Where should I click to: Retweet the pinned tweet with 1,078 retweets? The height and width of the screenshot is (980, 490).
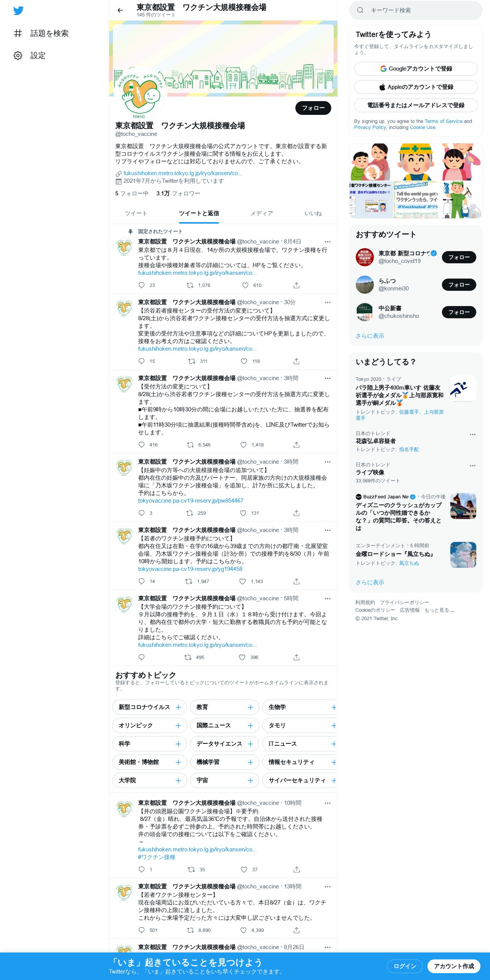pyautogui.click(x=190, y=285)
